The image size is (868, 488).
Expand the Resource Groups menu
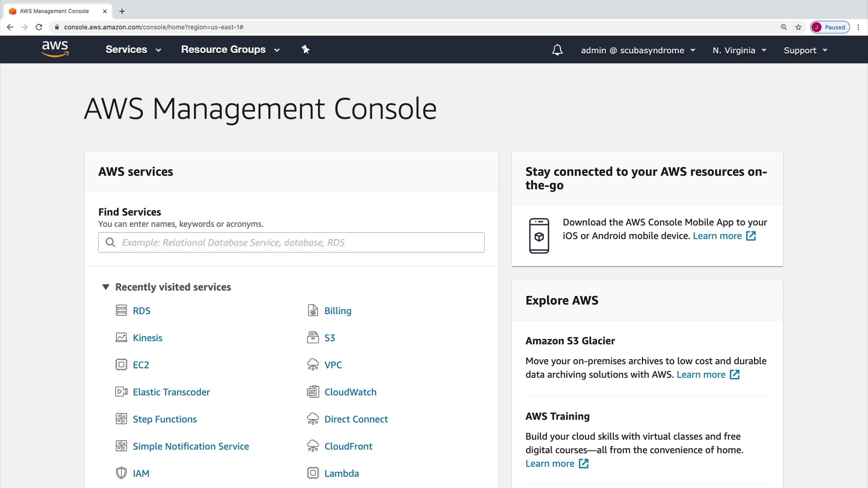(x=230, y=49)
